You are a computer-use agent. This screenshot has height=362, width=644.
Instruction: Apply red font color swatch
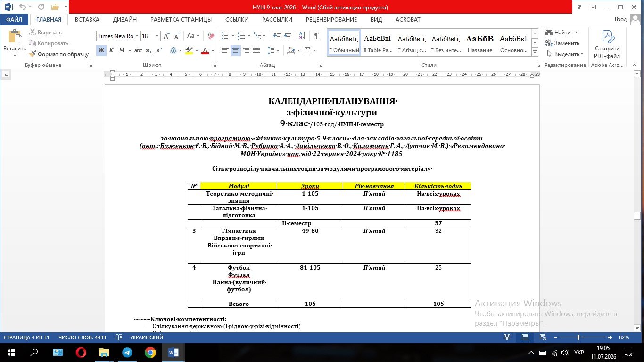(x=205, y=50)
